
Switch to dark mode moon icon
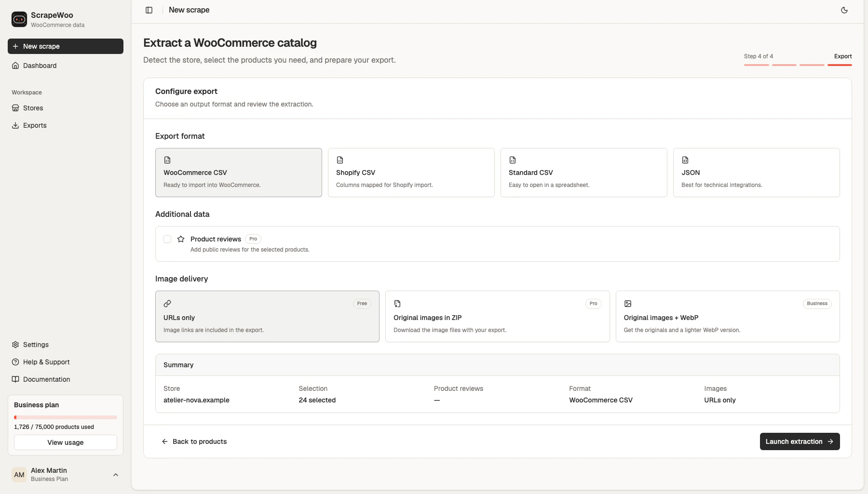tap(844, 10)
